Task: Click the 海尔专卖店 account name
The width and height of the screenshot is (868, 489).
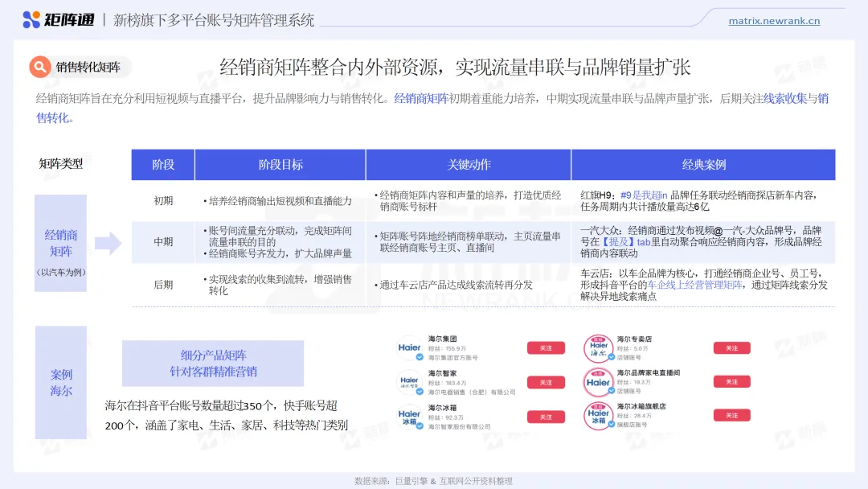Action: pyautogui.click(x=634, y=339)
